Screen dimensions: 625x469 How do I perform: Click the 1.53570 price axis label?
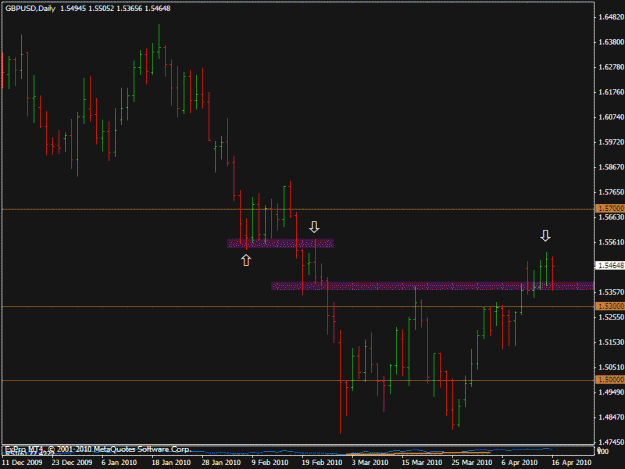click(611, 292)
